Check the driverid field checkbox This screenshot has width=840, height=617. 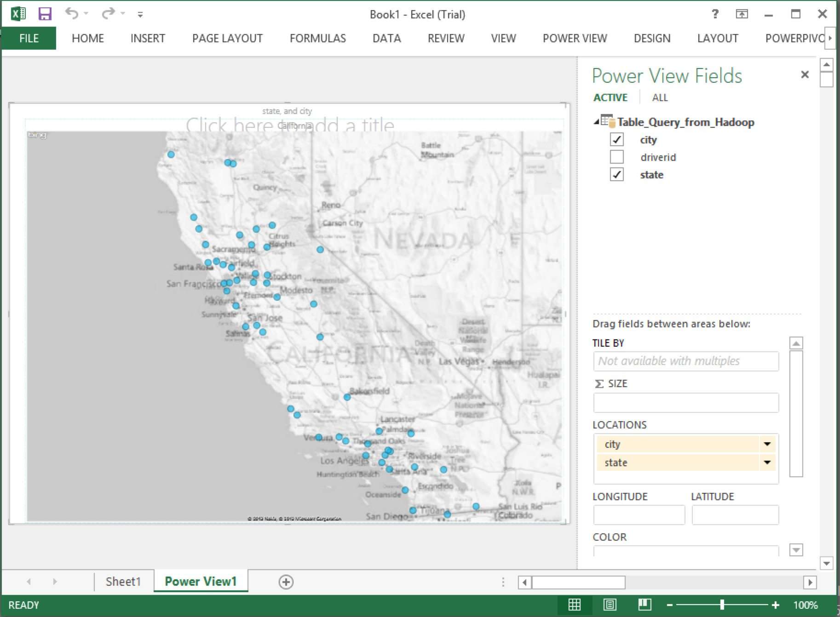[x=616, y=157]
